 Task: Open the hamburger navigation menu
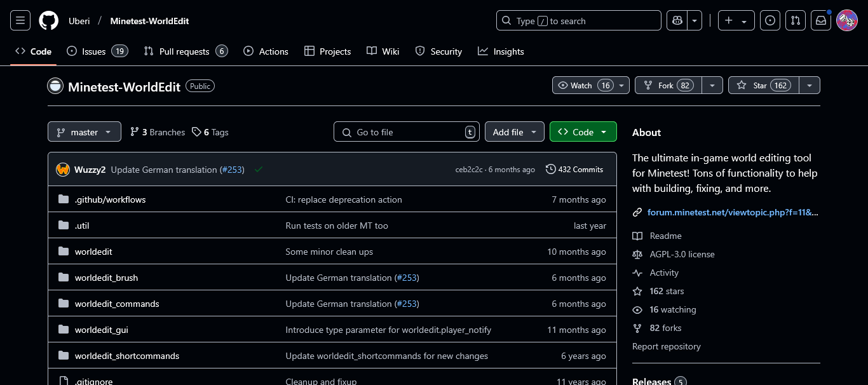[x=20, y=21]
